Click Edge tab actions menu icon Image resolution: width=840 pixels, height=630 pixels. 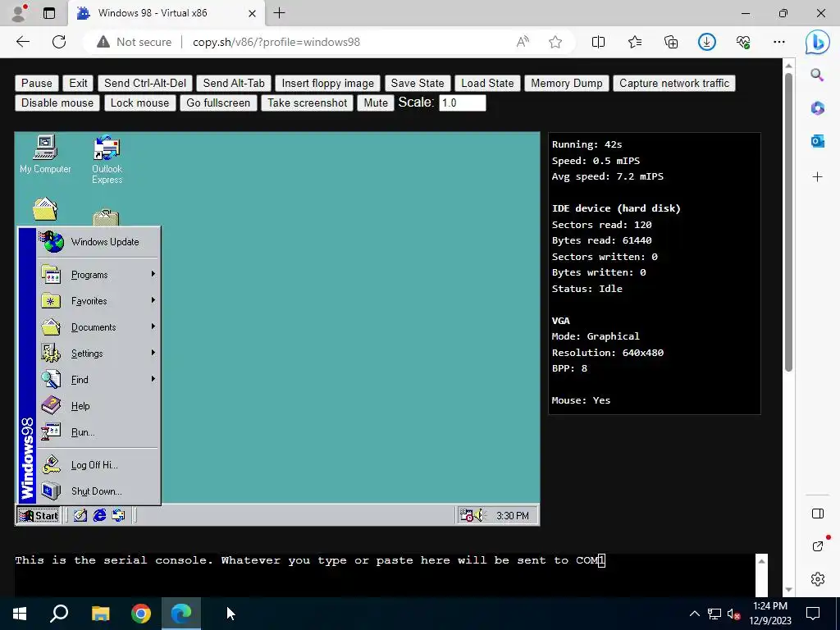[49, 13]
